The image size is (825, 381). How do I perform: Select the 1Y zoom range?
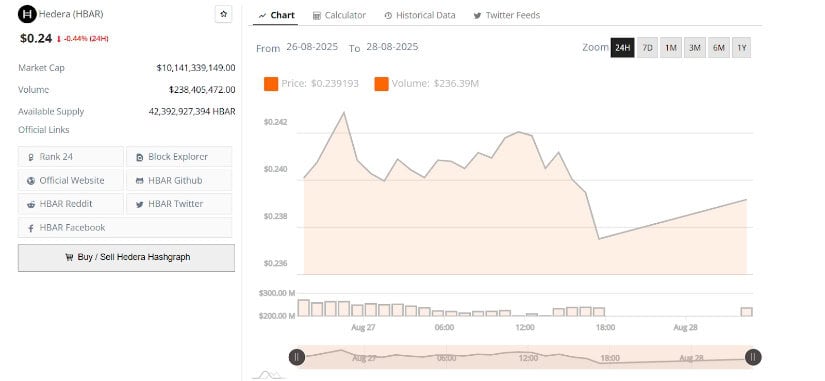(x=742, y=48)
